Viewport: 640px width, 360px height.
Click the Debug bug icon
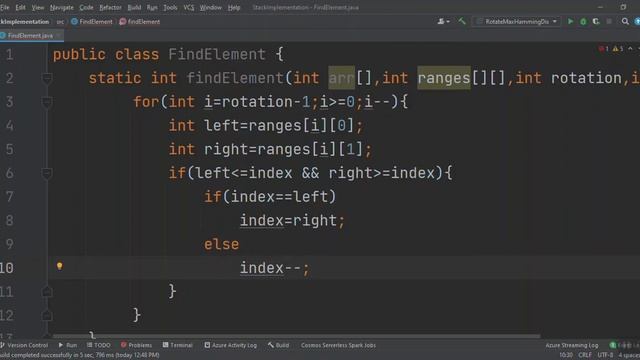[x=583, y=21]
